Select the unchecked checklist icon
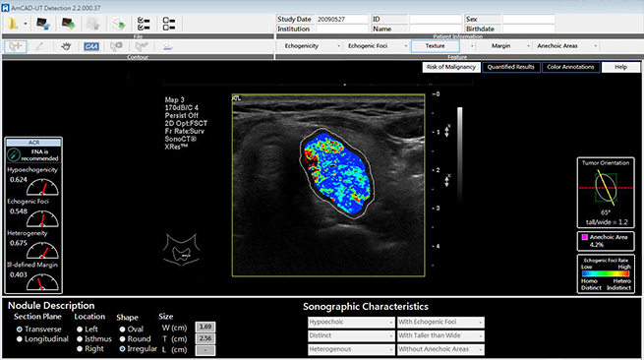The width and height of the screenshot is (644, 360). 168,24
